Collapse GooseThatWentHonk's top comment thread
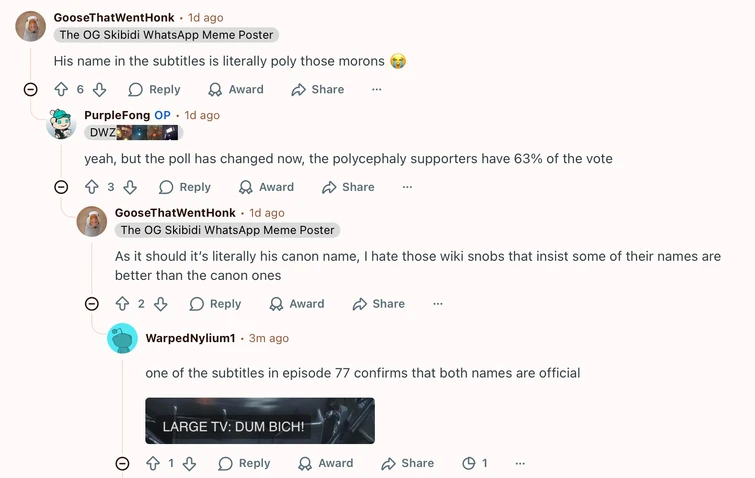Image resolution: width=755 pixels, height=478 pixels. [30, 90]
